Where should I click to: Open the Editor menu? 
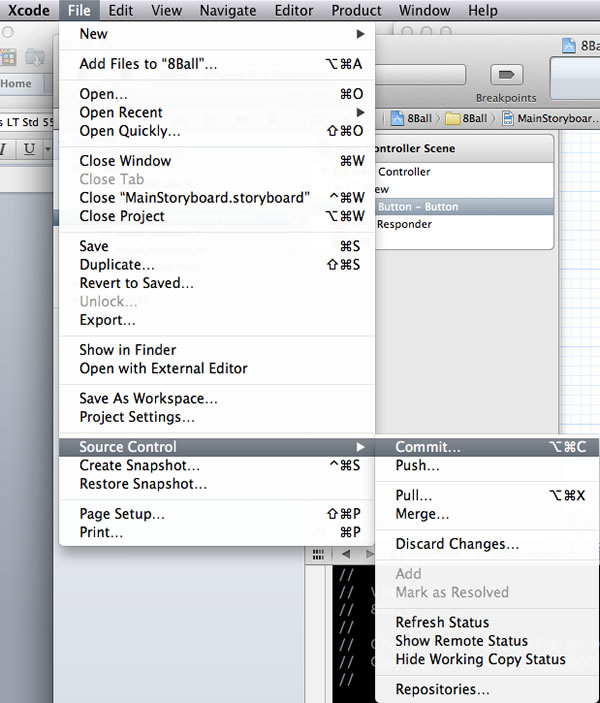click(294, 10)
